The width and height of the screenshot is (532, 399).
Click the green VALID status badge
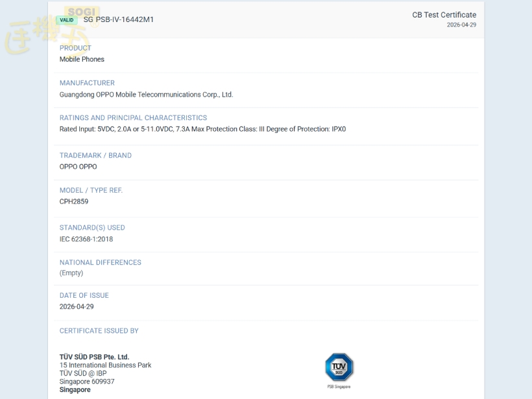pyautogui.click(x=66, y=20)
